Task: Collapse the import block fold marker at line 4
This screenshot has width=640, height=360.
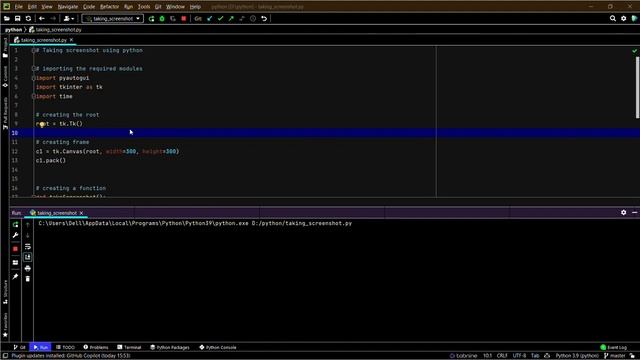Action: point(33,78)
